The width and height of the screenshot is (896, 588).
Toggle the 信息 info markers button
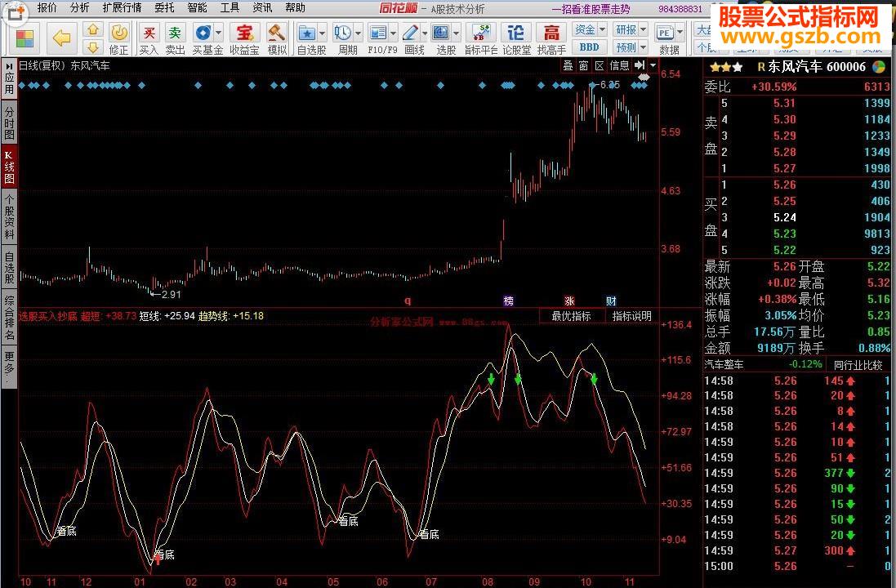pos(619,65)
